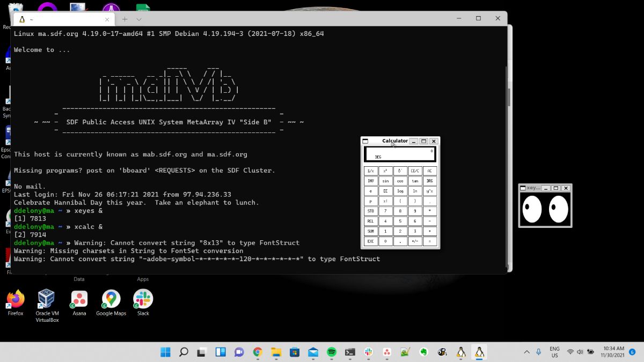
Task: Click the equals key on the calculator
Action: tap(430, 241)
